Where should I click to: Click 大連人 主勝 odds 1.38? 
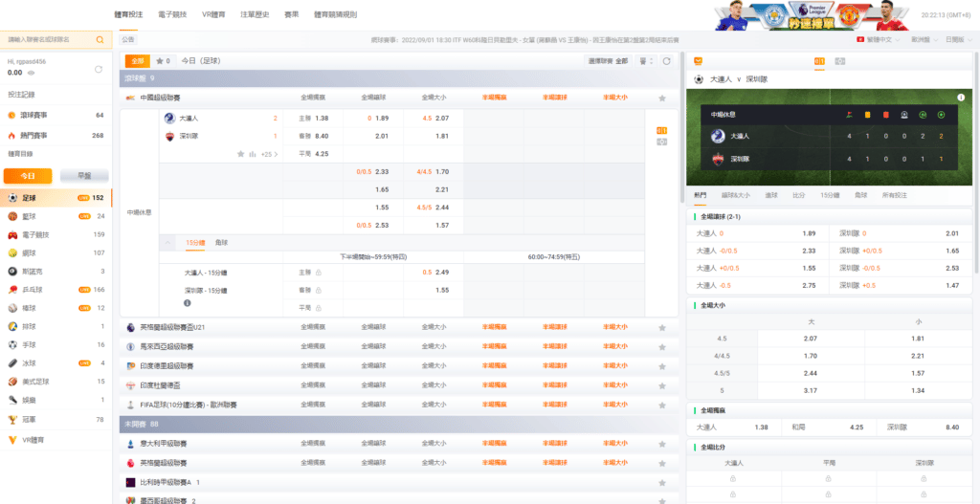pyautogui.click(x=321, y=119)
